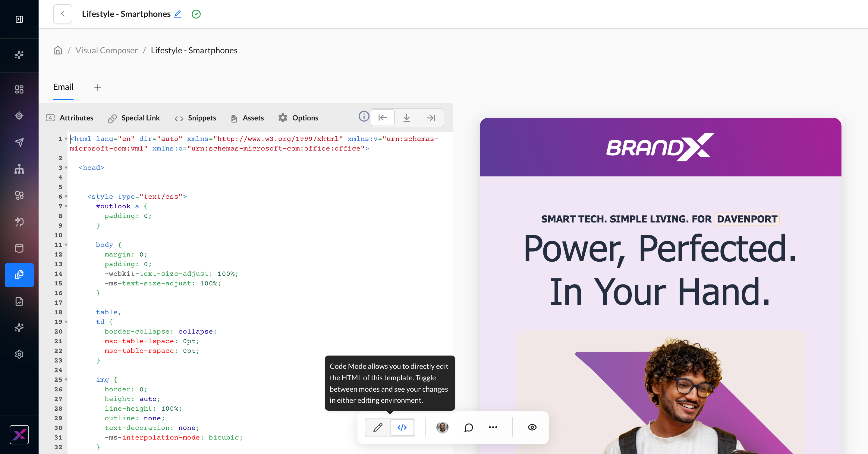Open the Assets menu

(x=247, y=118)
